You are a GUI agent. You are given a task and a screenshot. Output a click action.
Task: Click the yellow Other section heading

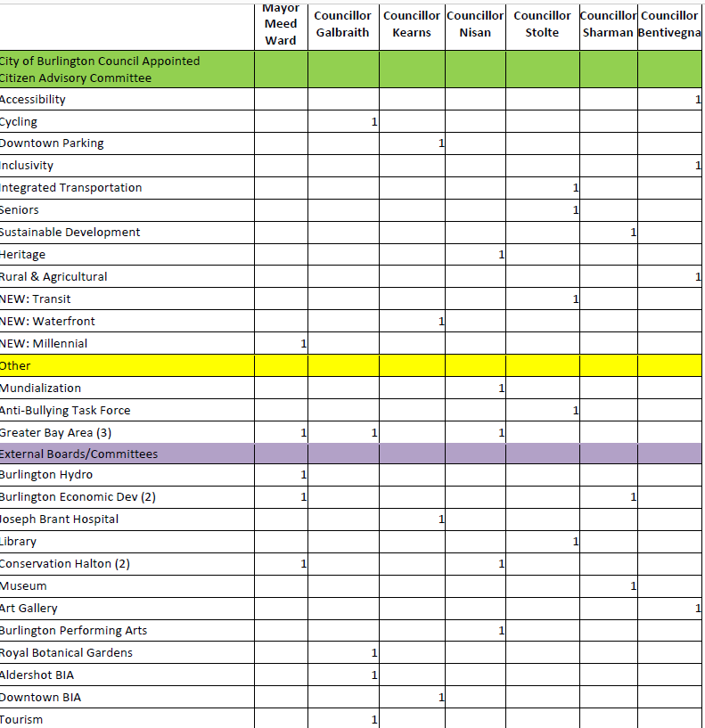[15, 366]
